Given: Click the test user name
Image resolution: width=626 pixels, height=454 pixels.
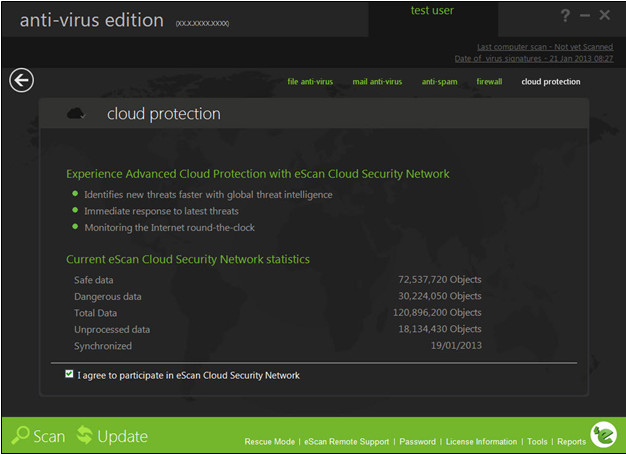Looking at the screenshot, I should point(432,10).
